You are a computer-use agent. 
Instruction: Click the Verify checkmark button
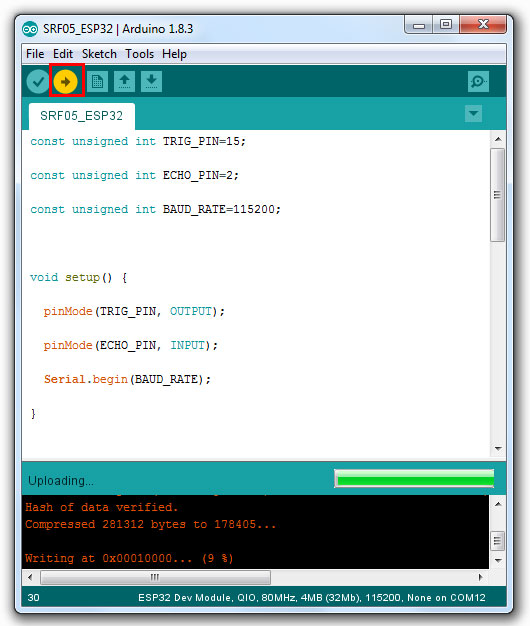[x=38, y=82]
